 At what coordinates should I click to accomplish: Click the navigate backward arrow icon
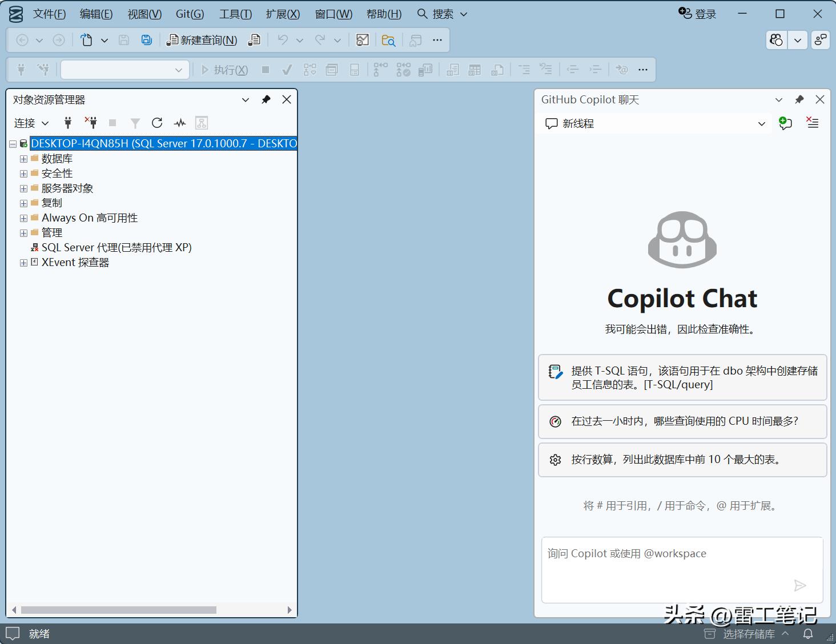point(22,40)
